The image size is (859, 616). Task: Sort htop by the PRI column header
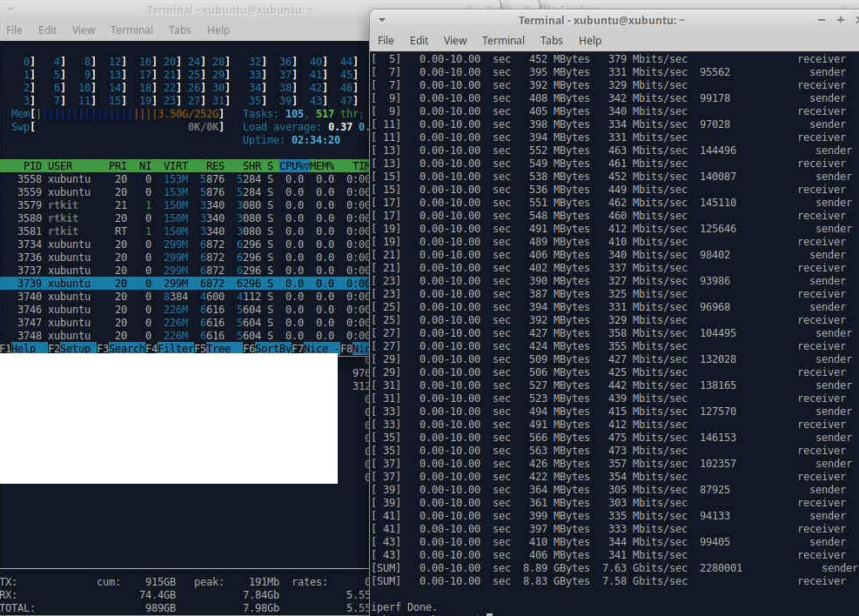[x=117, y=166]
